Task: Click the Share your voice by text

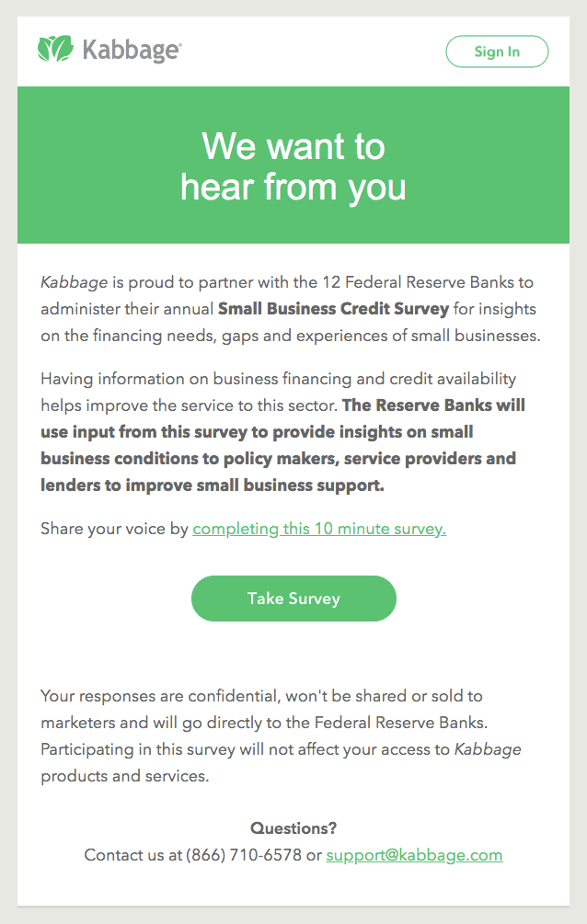Action: pos(114,529)
